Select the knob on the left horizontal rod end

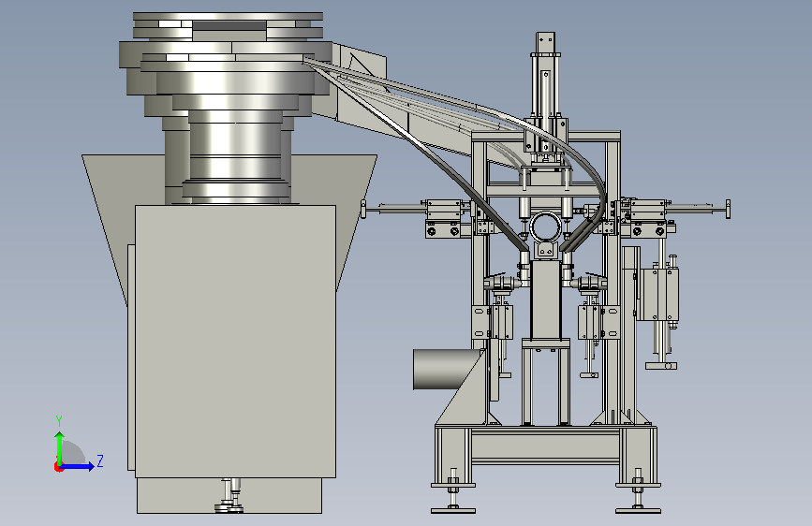(363, 210)
